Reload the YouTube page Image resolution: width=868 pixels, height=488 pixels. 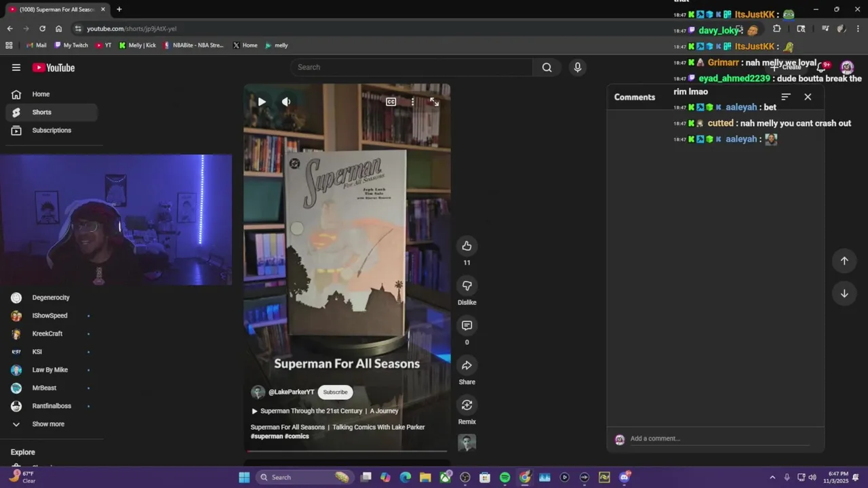42,28
